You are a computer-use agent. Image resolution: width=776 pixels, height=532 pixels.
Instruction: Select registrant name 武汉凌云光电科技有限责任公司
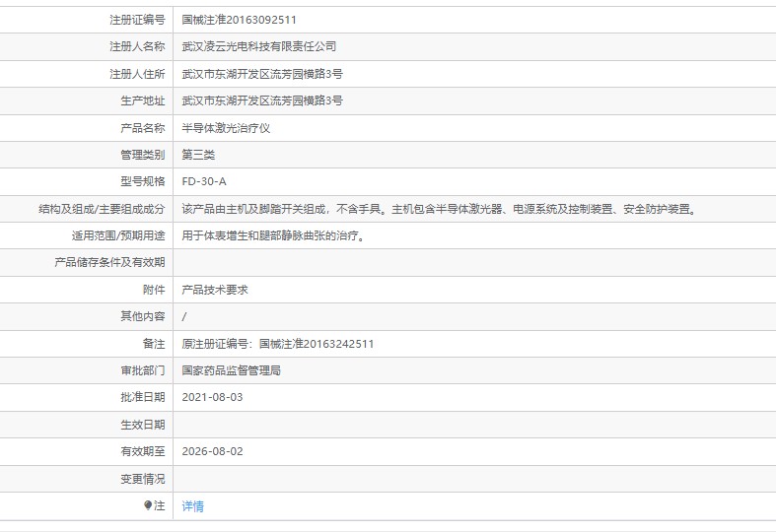pos(259,46)
